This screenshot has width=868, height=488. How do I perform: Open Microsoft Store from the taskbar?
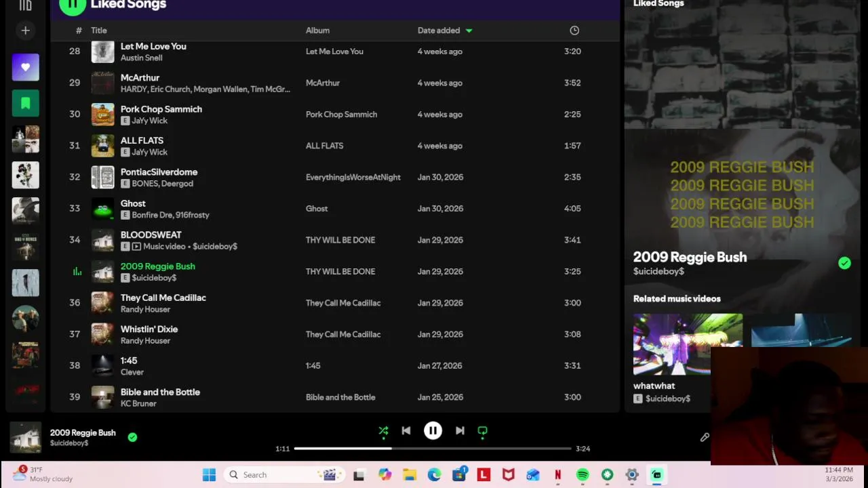(x=459, y=475)
